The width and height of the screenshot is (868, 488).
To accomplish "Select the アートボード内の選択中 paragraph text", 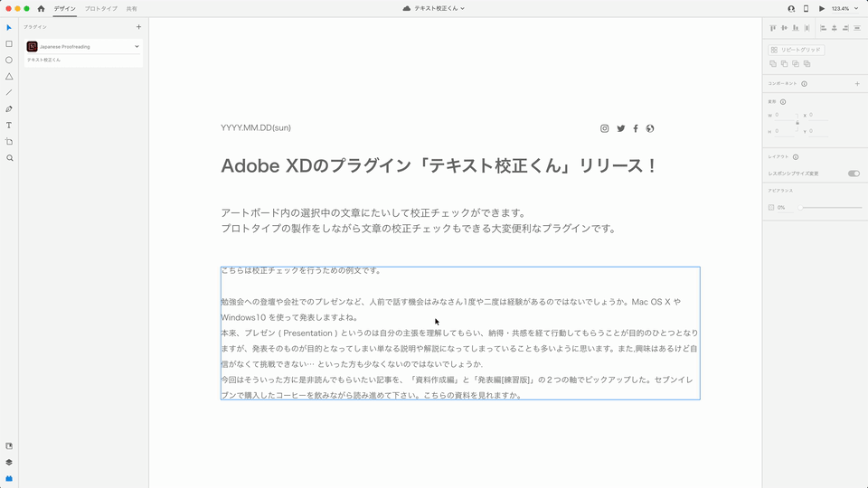I will (419, 221).
